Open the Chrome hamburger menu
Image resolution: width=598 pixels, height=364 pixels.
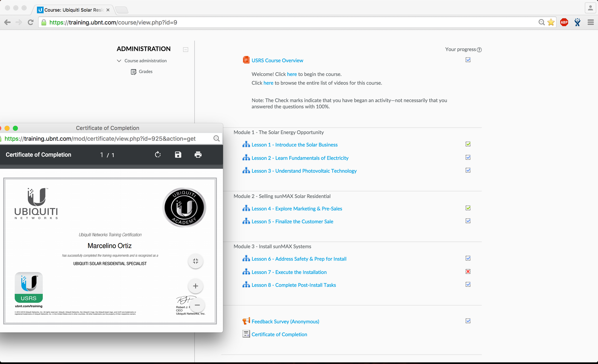[591, 22]
